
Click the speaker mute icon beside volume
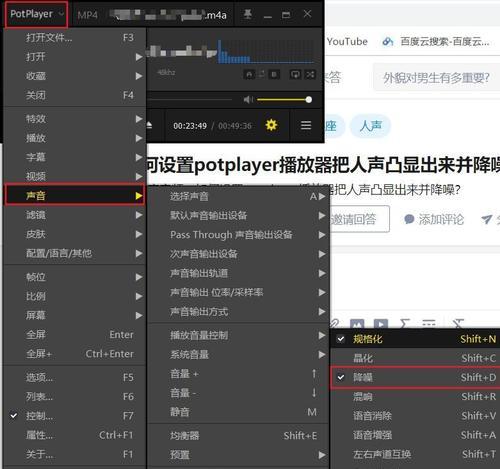coord(248,99)
